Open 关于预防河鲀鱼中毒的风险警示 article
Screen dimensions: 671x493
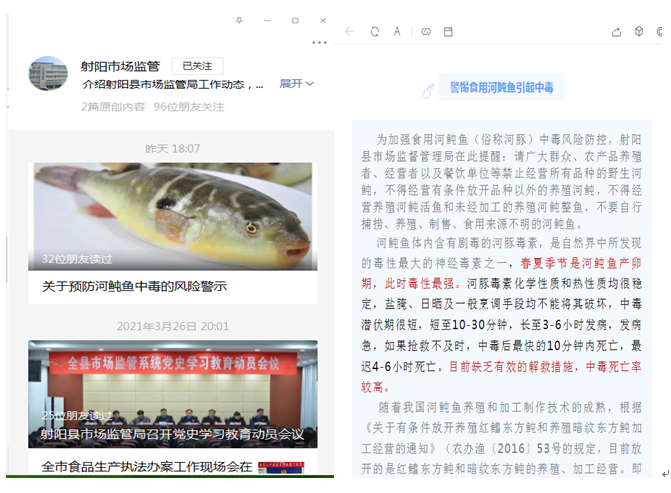coord(134,286)
